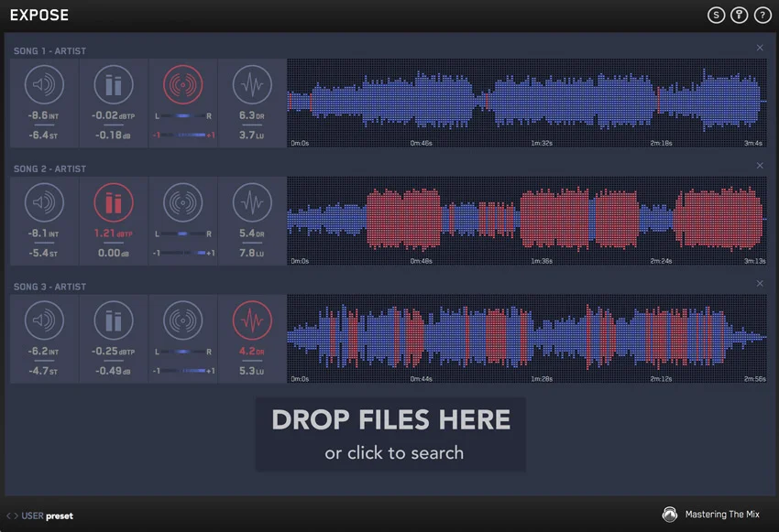
Task: Click the Song 2 waveform display
Action: coord(527,221)
